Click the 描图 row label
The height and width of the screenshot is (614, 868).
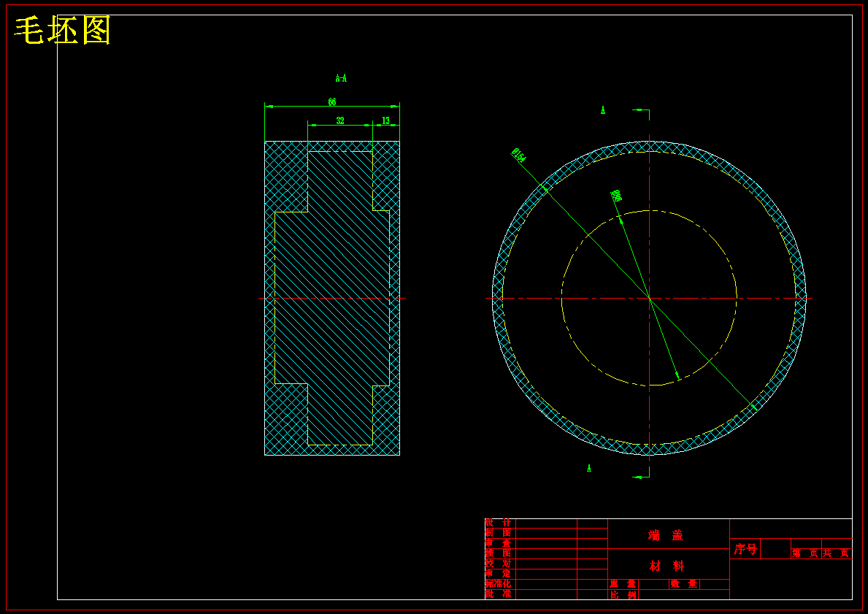[498, 553]
